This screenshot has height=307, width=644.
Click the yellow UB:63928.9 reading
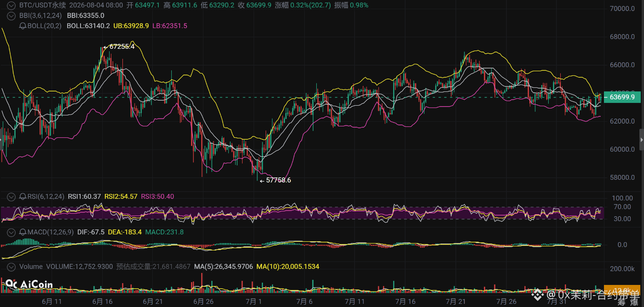coord(131,26)
